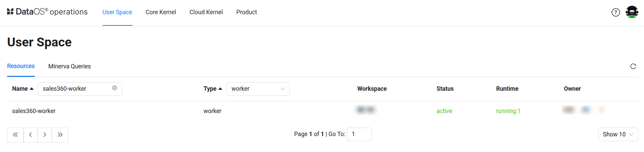Open the user avatar profile menu
644x152 pixels.
point(632,12)
